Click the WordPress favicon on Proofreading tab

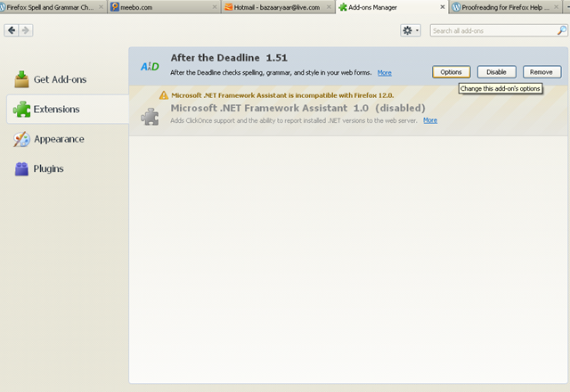(456, 7)
